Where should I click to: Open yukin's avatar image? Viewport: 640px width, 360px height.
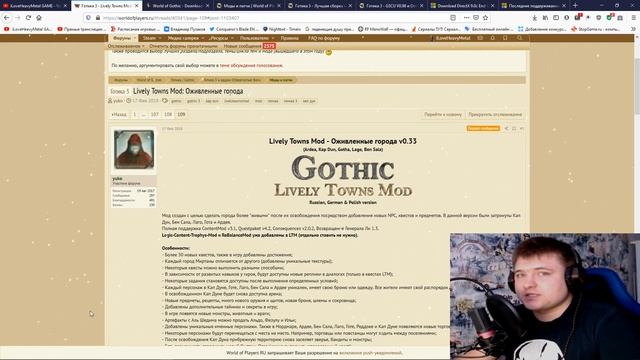[x=134, y=149]
